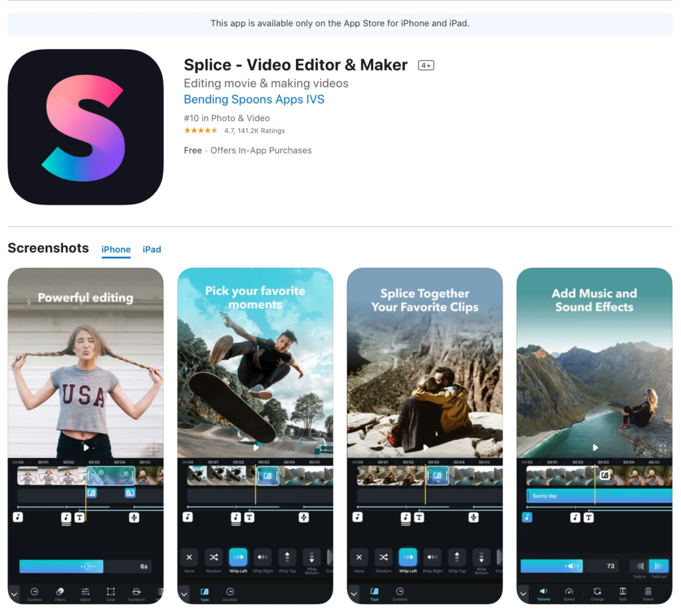Click Split tool in 'Add Music' screenshot

click(x=622, y=593)
